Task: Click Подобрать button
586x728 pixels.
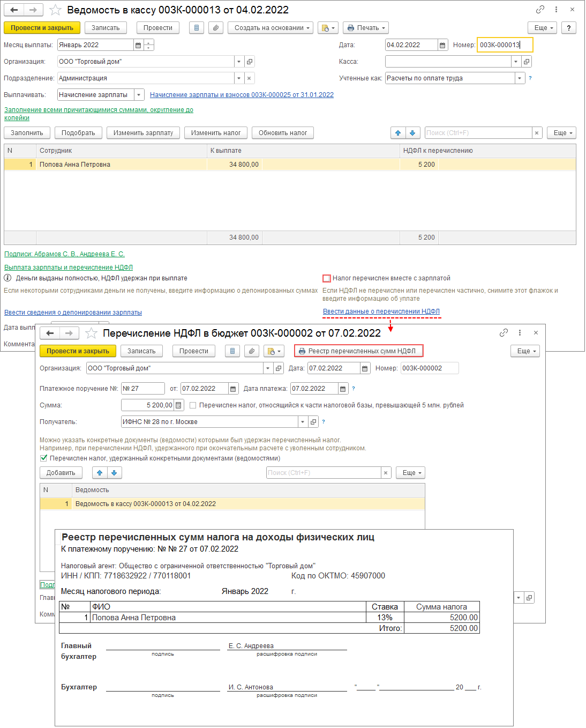Action: pyautogui.click(x=78, y=133)
